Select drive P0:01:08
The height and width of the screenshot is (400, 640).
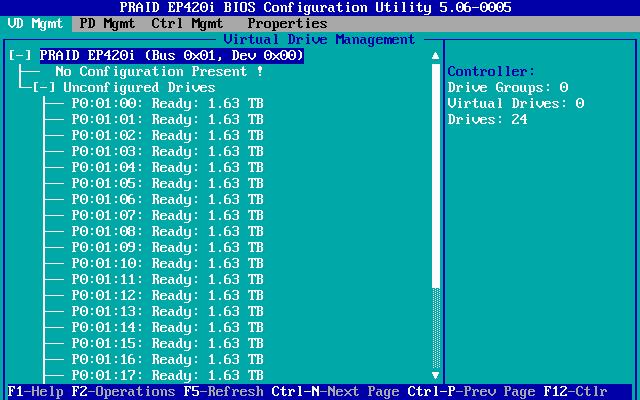click(167, 231)
